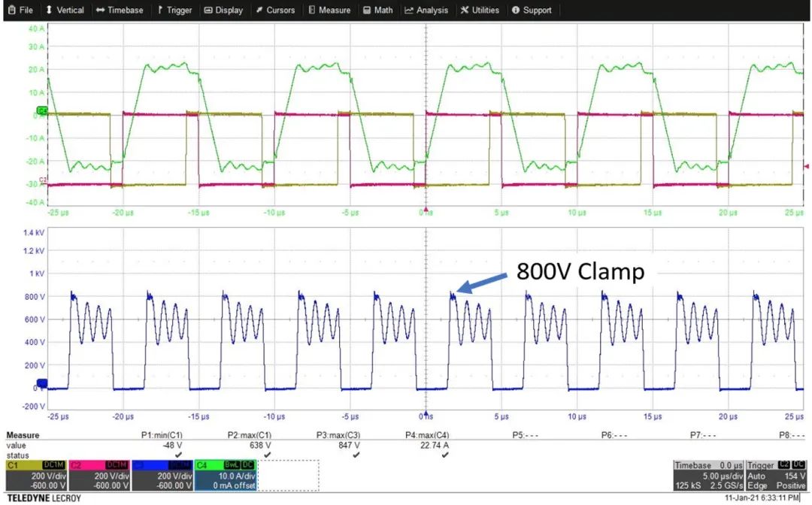Select the blue trigger delay marker under lower grid

(x=426, y=413)
